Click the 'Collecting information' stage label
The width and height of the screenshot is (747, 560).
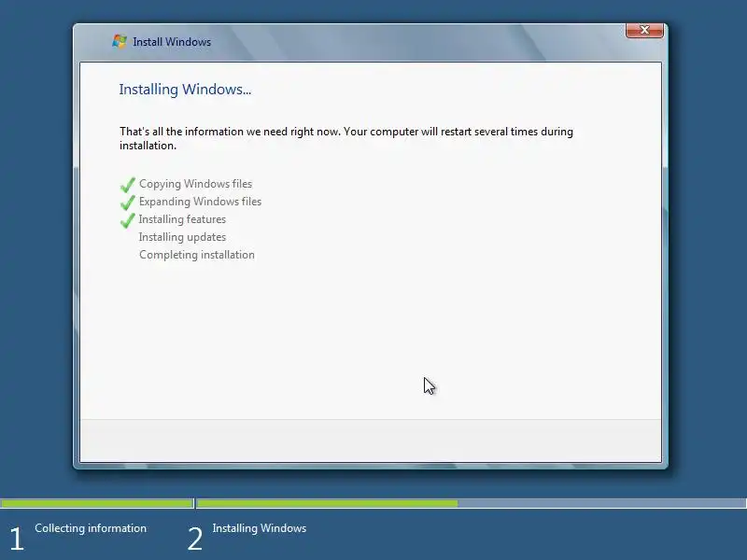[x=91, y=528]
